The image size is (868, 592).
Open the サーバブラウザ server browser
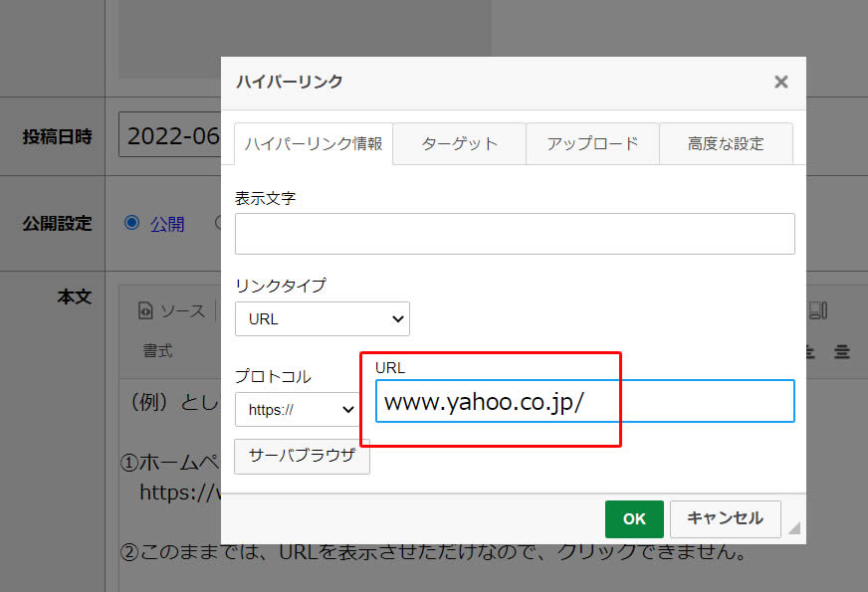click(x=302, y=457)
